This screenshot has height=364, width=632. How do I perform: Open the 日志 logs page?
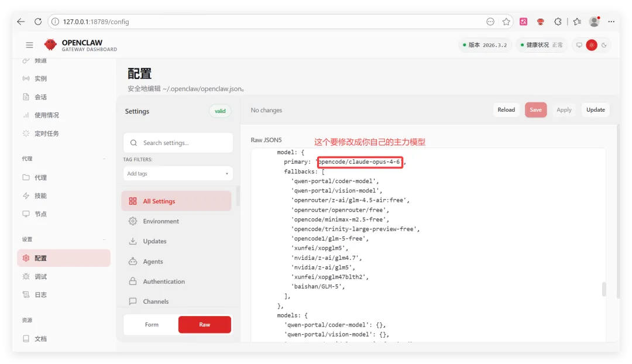coord(64,295)
